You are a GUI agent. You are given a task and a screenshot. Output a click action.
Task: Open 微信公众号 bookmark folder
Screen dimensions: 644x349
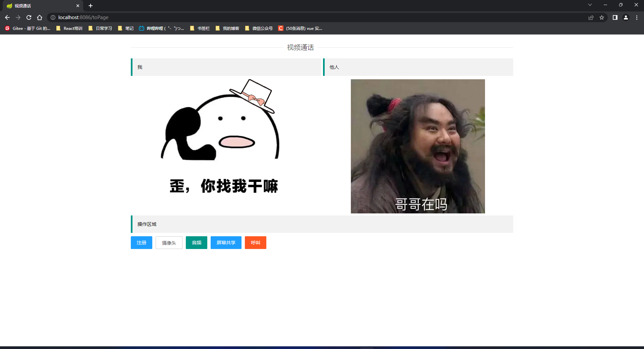[x=259, y=29]
